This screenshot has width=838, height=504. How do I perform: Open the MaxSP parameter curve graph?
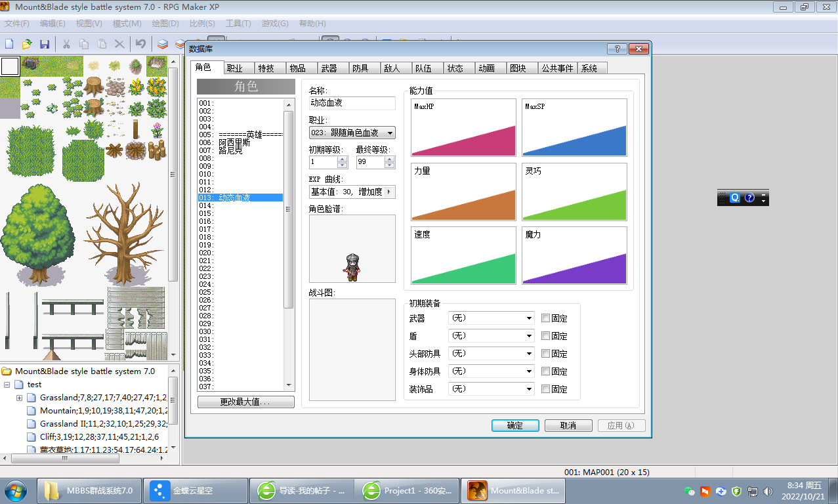[575, 127]
